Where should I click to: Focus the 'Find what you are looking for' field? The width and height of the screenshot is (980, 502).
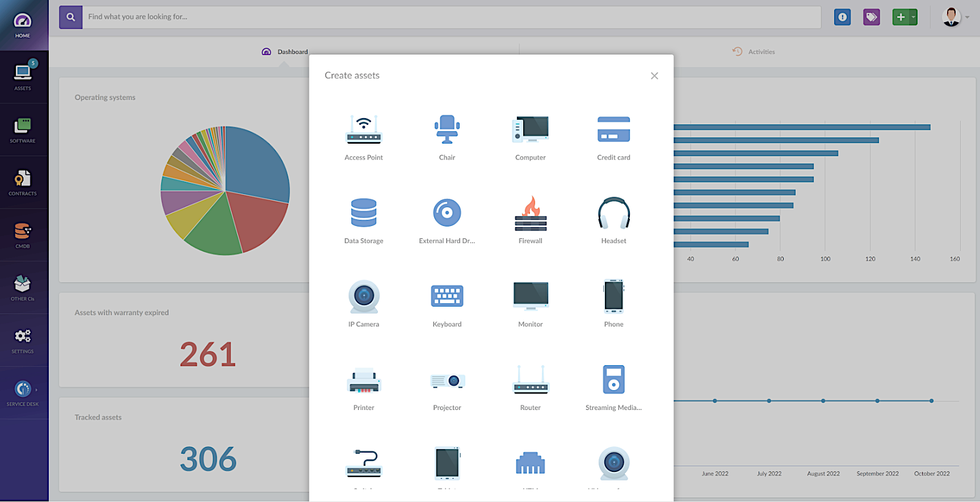[x=451, y=17]
